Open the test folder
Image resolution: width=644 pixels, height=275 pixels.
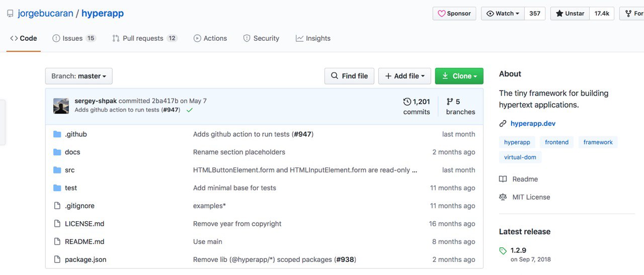pos(71,188)
